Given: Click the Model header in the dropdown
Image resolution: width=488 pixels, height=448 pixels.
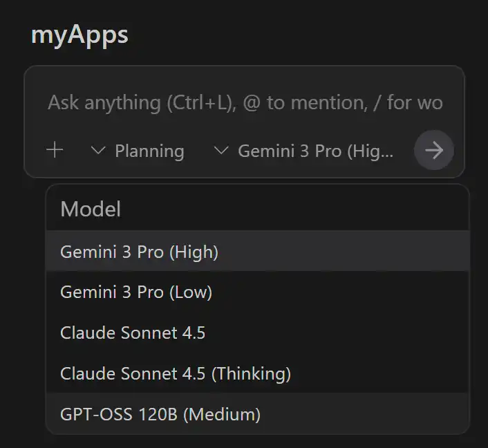Looking at the screenshot, I should tap(91, 209).
